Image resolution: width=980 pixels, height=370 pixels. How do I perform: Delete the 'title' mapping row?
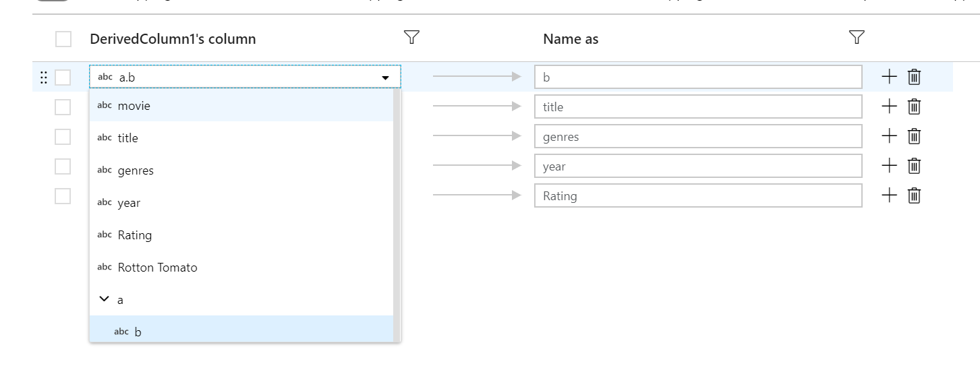click(x=914, y=106)
